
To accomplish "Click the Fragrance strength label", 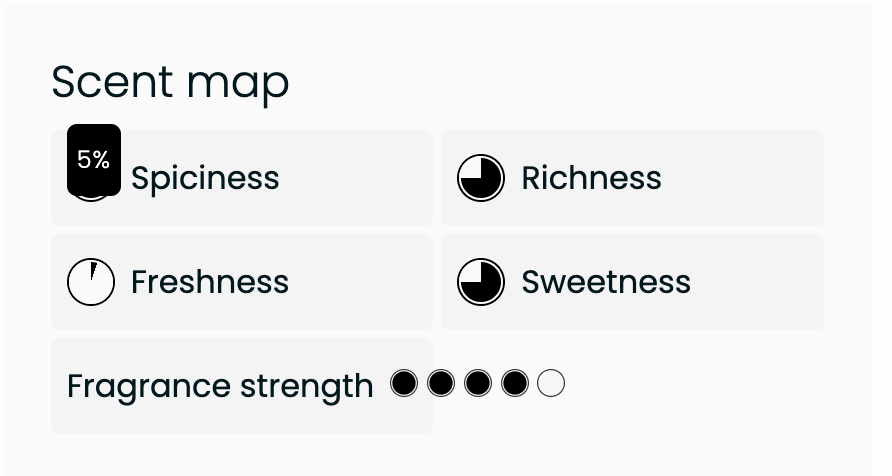I will [220, 386].
